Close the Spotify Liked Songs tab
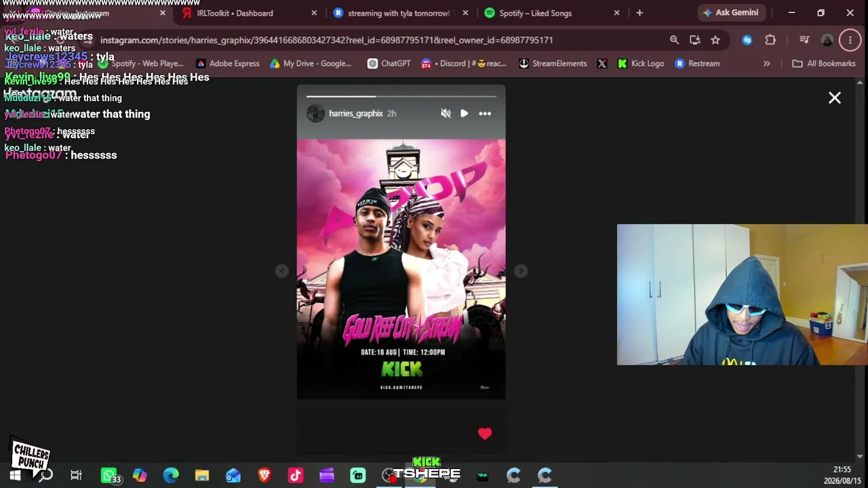 616,13
